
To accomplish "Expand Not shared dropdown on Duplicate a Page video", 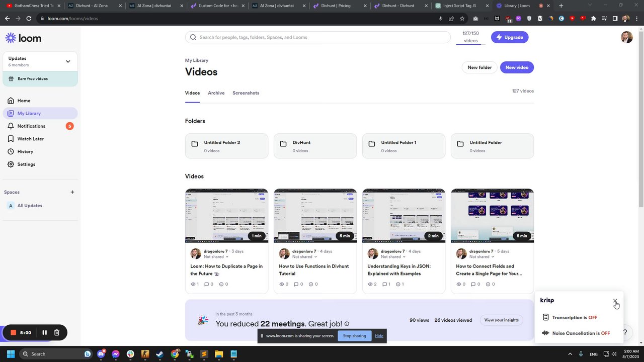I will pos(216,257).
